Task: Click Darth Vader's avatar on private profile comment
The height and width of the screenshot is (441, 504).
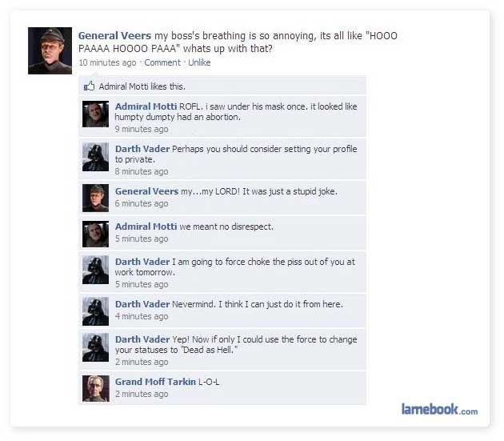Action: [x=95, y=157]
